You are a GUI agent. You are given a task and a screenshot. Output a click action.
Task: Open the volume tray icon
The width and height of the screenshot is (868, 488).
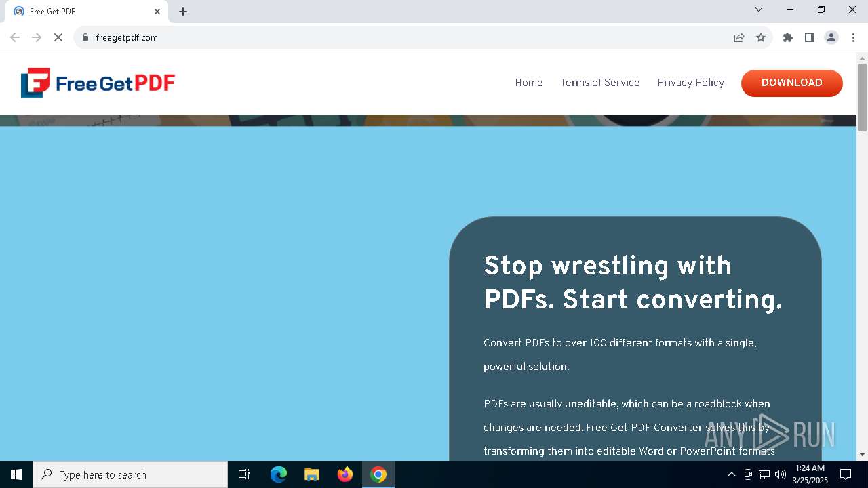click(x=781, y=474)
